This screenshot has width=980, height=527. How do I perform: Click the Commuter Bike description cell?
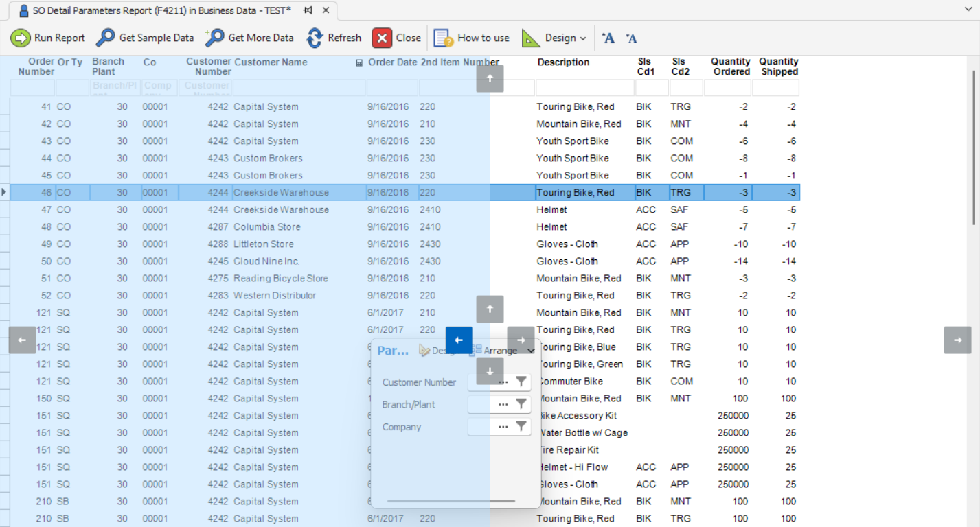click(584, 382)
